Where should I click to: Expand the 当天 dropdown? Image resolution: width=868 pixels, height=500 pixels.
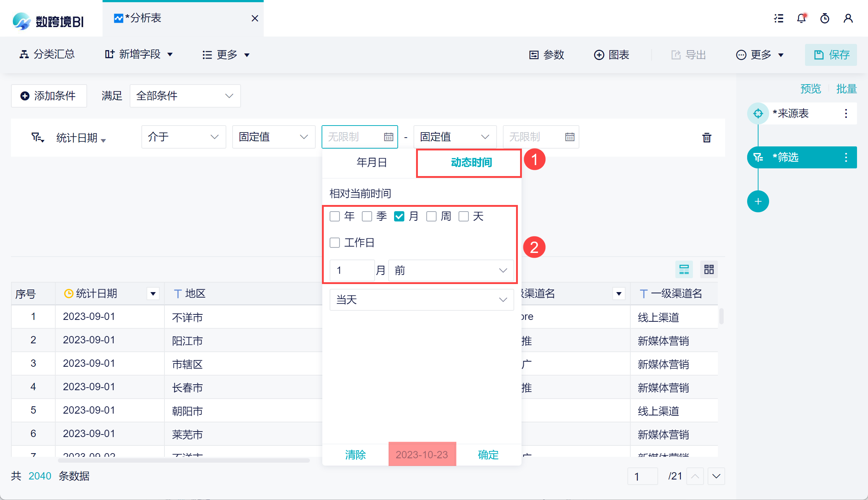(422, 300)
